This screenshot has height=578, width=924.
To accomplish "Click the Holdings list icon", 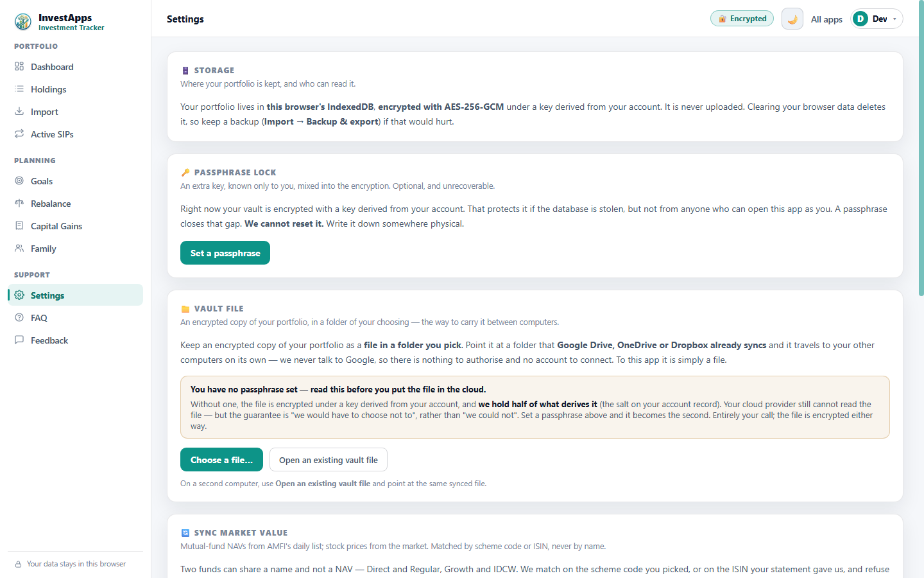I will (x=19, y=89).
